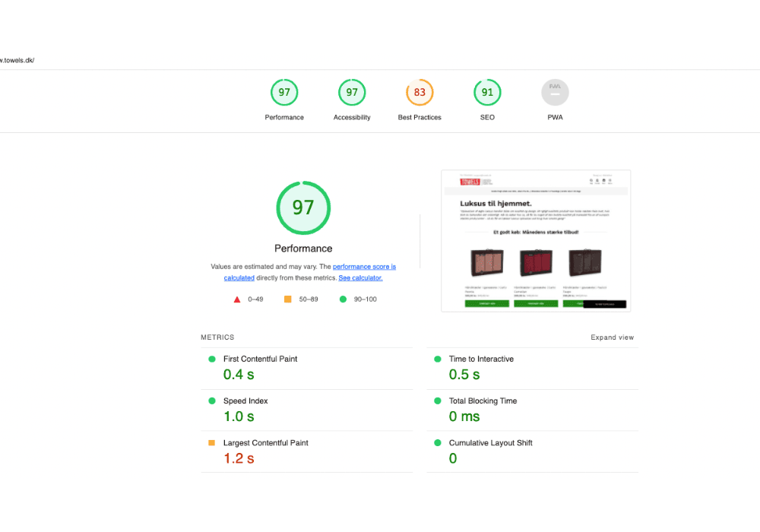760x532 pixels.
Task: Click the SEO 91 score gauge
Action: pos(487,91)
